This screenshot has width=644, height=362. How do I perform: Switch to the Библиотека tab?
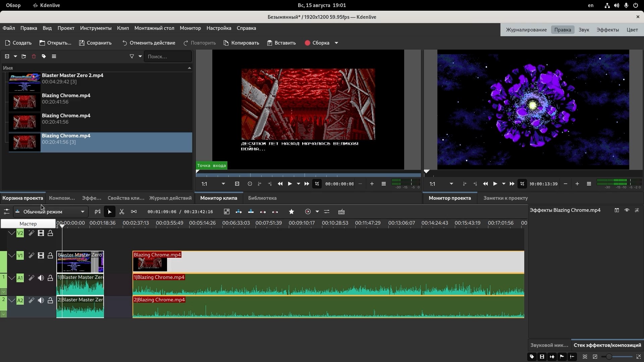262,198
